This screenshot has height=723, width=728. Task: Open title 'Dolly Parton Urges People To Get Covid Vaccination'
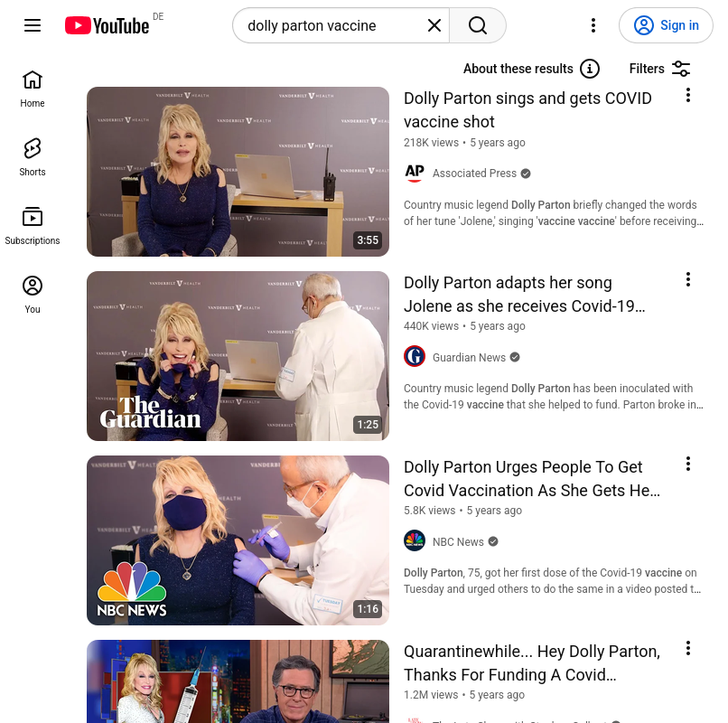click(x=532, y=479)
